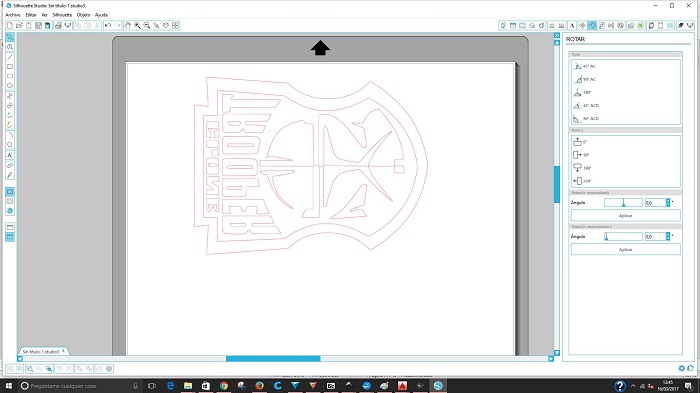This screenshot has height=393, width=700.
Task: Click the Save document icon
Action: click(38, 25)
